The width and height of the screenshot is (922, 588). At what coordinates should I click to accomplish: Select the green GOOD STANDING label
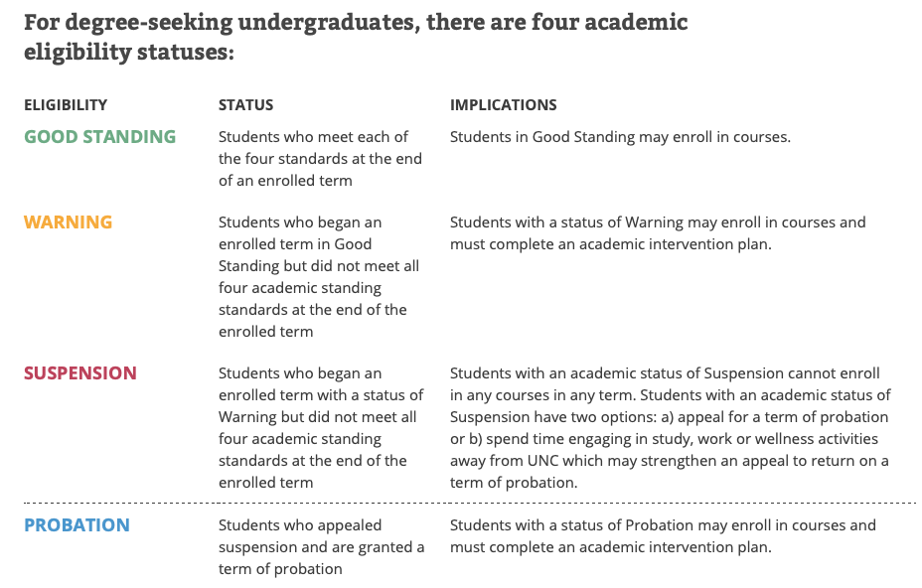pyautogui.click(x=99, y=137)
